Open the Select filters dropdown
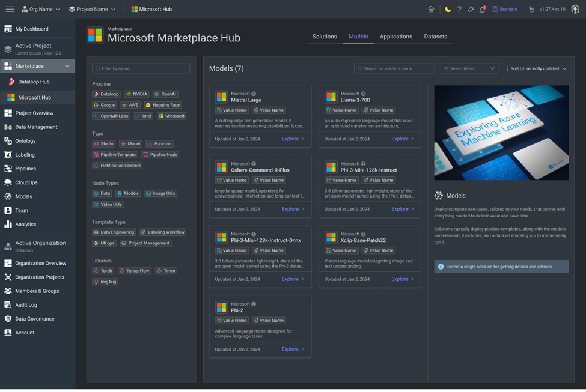586x392 pixels. 469,68
